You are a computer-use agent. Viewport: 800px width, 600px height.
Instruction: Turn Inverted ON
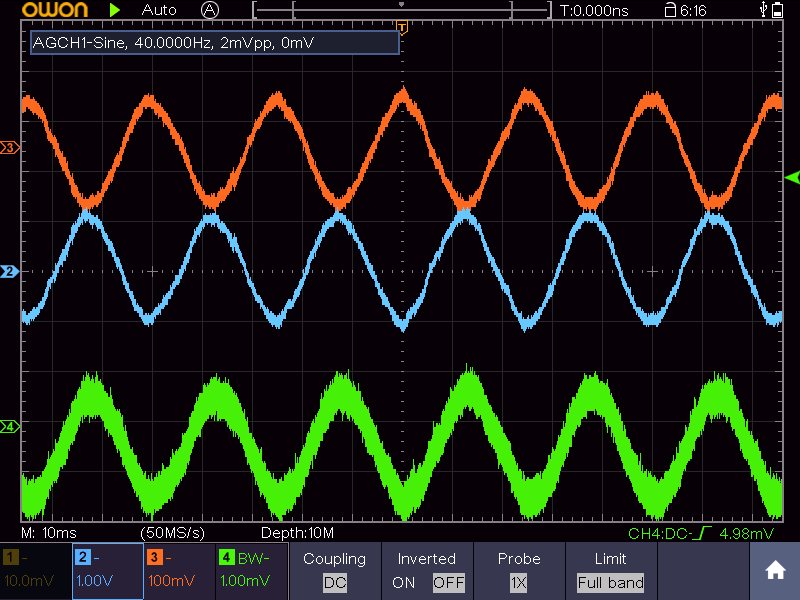(404, 583)
